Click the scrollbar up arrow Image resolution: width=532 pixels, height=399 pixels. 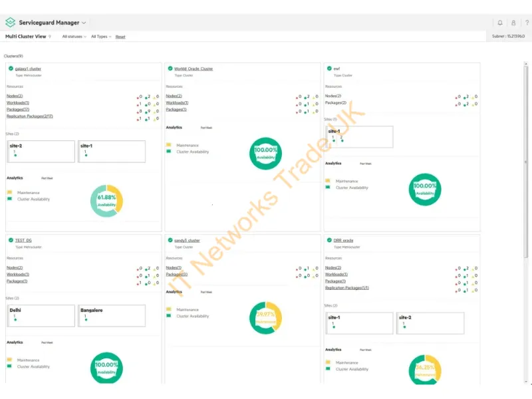(526, 64)
